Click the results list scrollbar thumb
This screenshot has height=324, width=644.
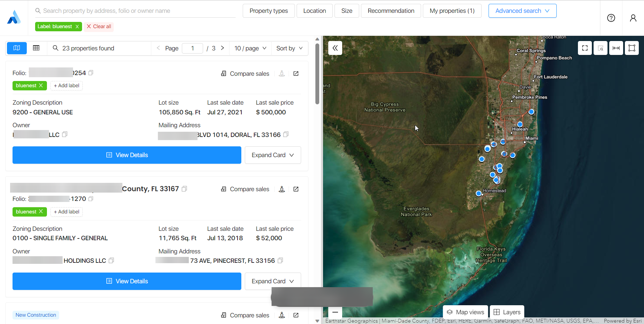317,74
